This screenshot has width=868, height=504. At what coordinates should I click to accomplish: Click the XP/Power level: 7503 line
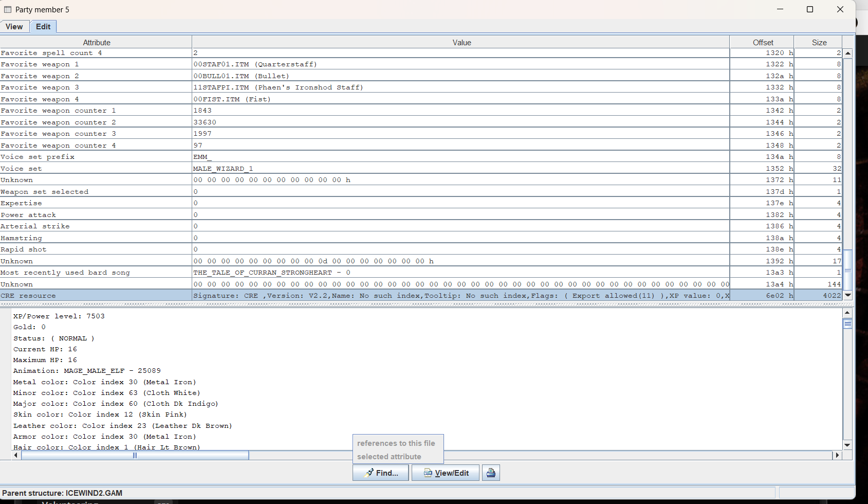click(x=59, y=316)
